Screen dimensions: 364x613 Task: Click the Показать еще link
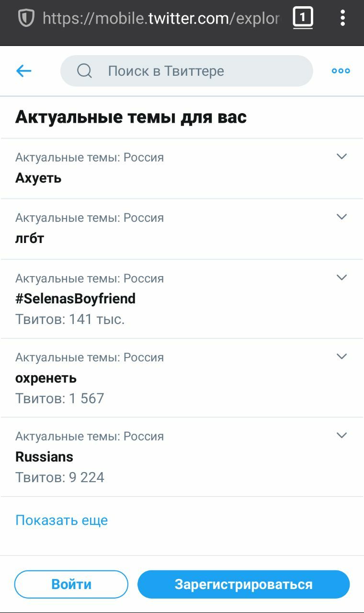62,520
